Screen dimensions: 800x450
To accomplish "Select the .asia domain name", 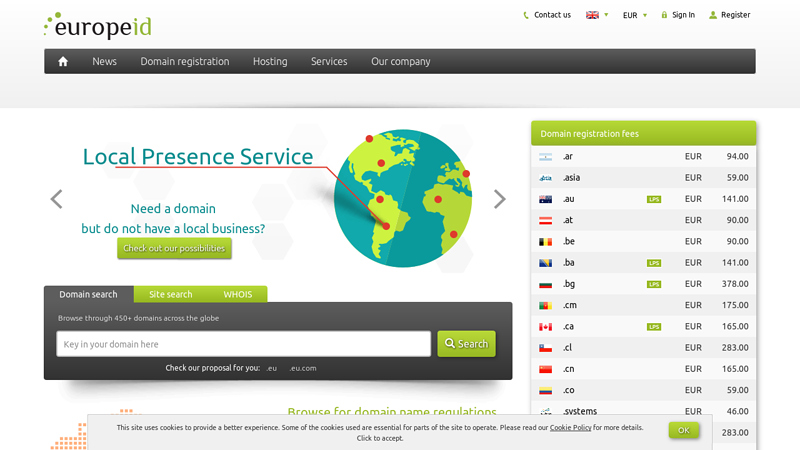I will tap(571, 178).
